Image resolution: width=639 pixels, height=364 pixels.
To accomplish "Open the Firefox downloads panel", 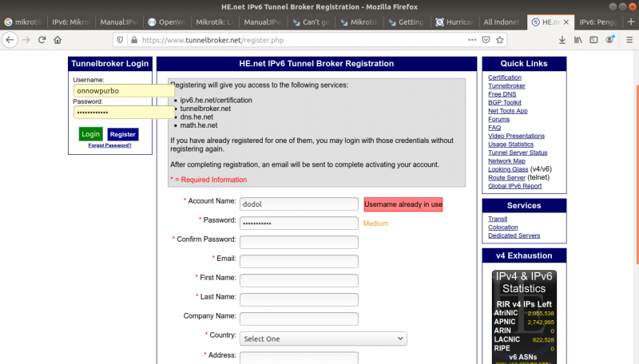I will [x=563, y=39].
